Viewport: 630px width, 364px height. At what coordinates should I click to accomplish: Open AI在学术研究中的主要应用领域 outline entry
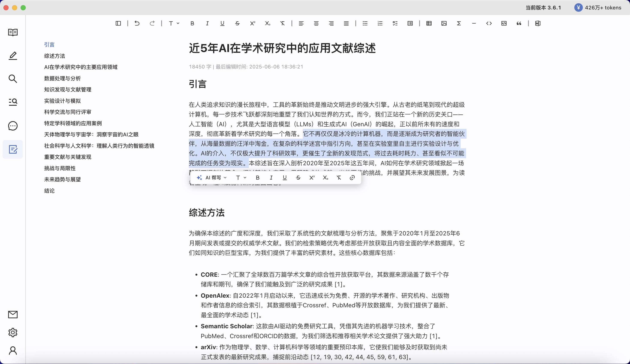(x=81, y=67)
